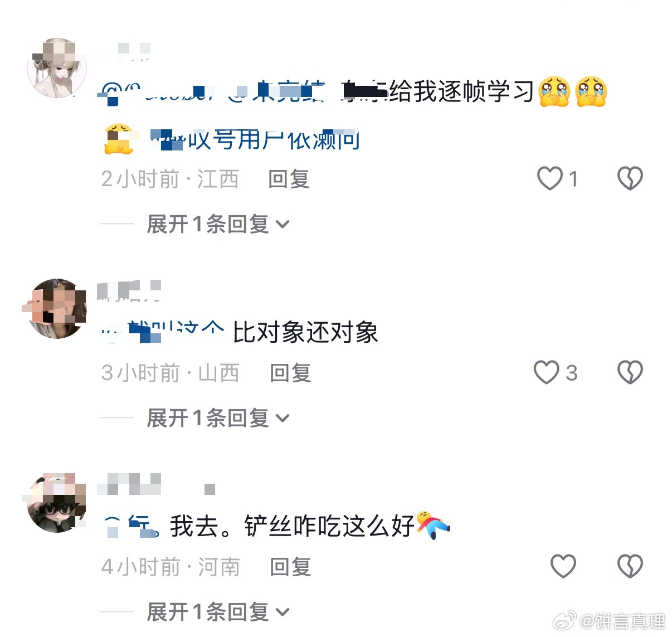Tap the lying-down emoji after 铲丝咋吃这么好

click(x=433, y=524)
